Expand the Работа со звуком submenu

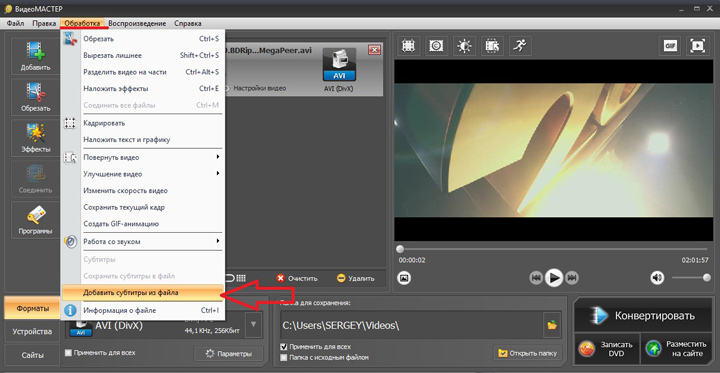(142, 241)
